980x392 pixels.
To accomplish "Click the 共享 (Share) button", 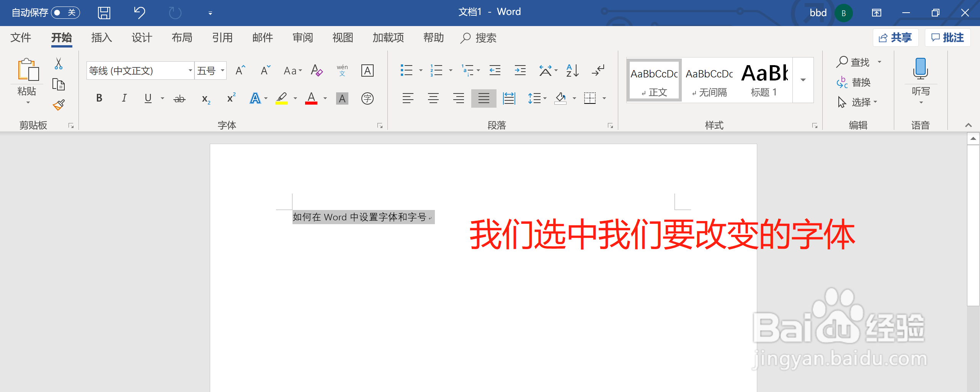I will tap(895, 37).
